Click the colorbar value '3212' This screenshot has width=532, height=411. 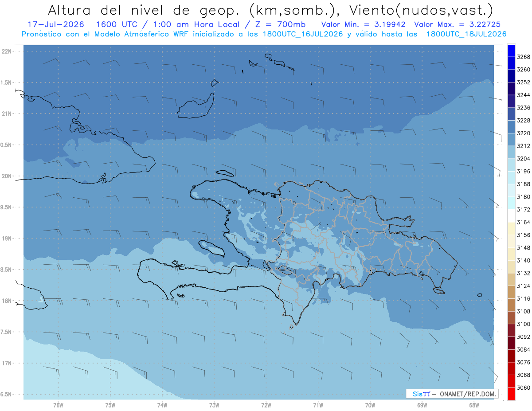tap(523, 146)
